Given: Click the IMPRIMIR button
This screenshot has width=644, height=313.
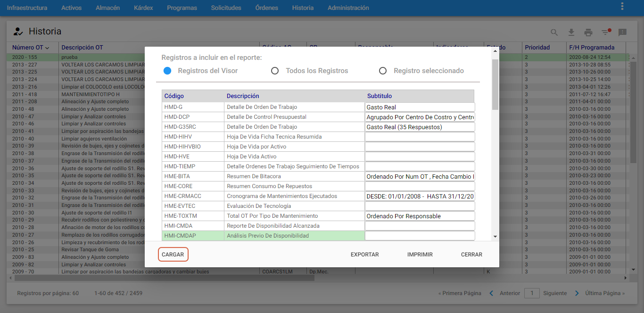Looking at the screenshot, I should tap(420, 255).
